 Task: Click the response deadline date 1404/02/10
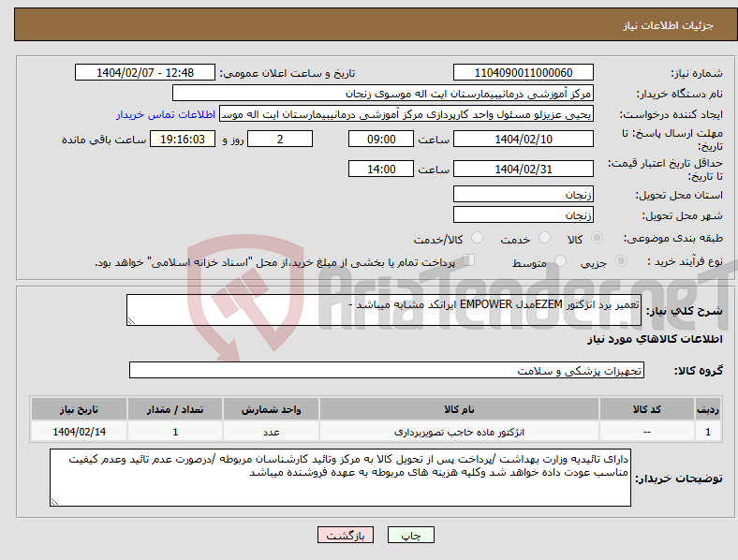[524, 139]
